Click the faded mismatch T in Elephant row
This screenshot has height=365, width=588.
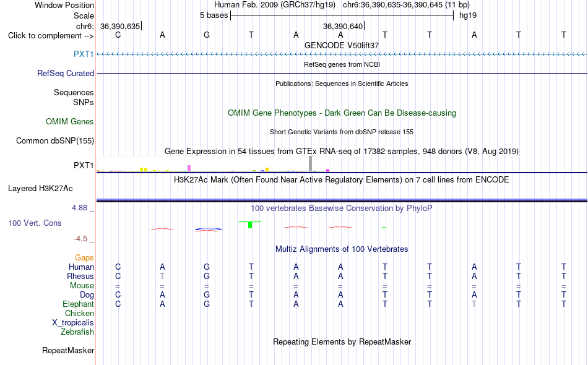pyautogui.click(x=474, y=304)
